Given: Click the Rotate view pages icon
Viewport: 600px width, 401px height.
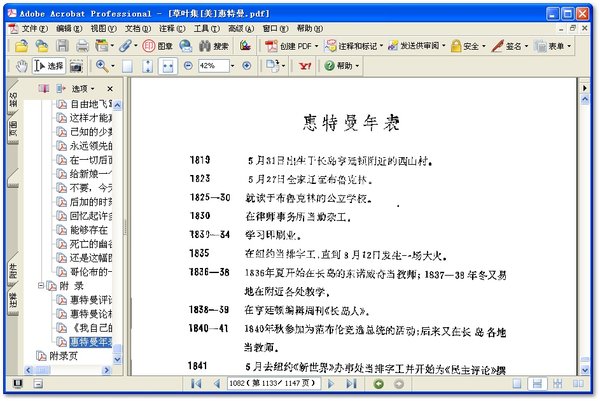Looking at the screenshot, I should click(x=273, y=66).
